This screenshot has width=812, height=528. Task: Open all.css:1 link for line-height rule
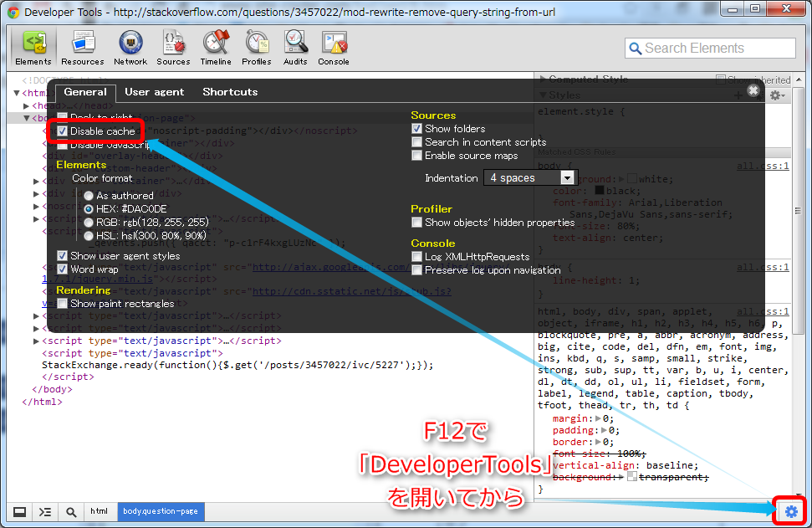pos(763,268)
